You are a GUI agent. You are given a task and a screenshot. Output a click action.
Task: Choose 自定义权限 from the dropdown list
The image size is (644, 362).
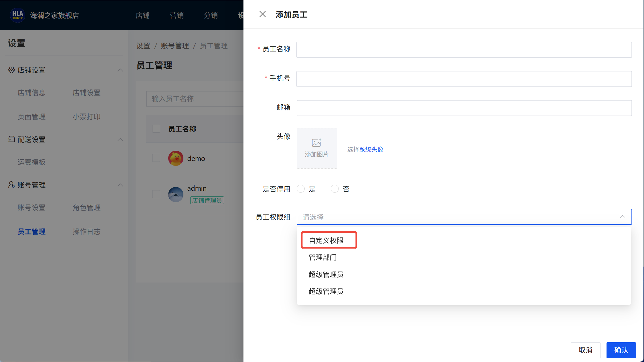pyautogui.click(x=326, y=240)
